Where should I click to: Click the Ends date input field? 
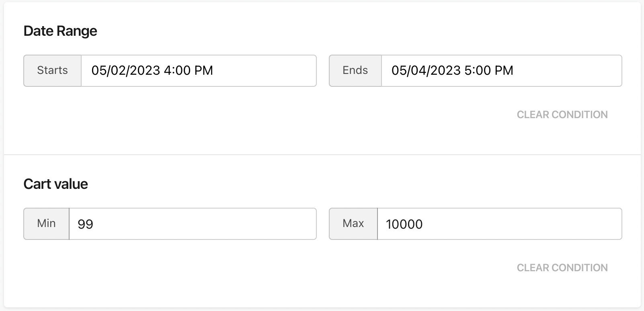pyautogui.click(x=501, y=71)
